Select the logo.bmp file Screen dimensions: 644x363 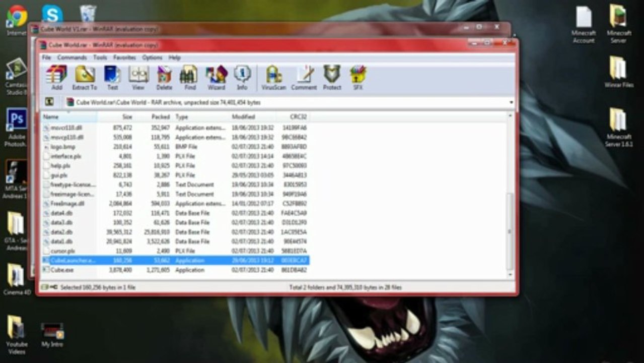pos(175,147)
